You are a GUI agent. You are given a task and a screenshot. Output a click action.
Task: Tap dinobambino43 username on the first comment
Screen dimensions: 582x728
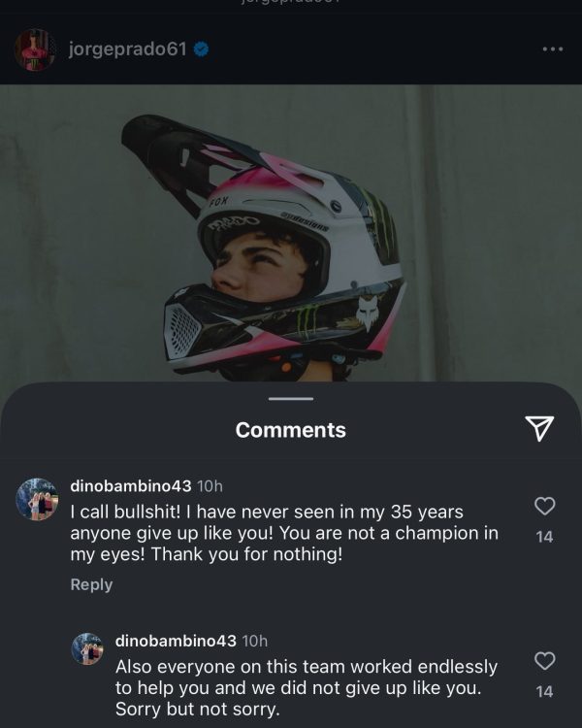click(131, 485)
